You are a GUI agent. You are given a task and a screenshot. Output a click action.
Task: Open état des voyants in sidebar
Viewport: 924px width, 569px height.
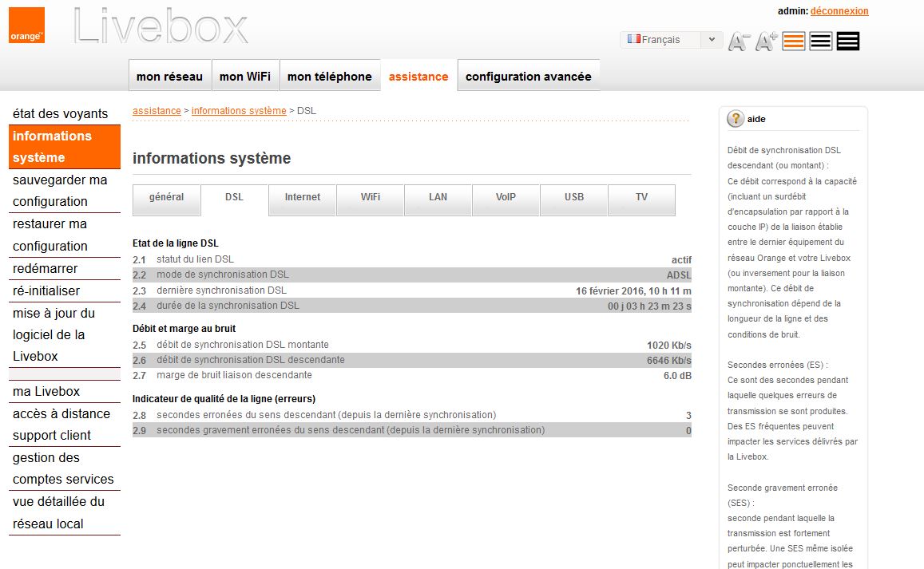[60, 114]
